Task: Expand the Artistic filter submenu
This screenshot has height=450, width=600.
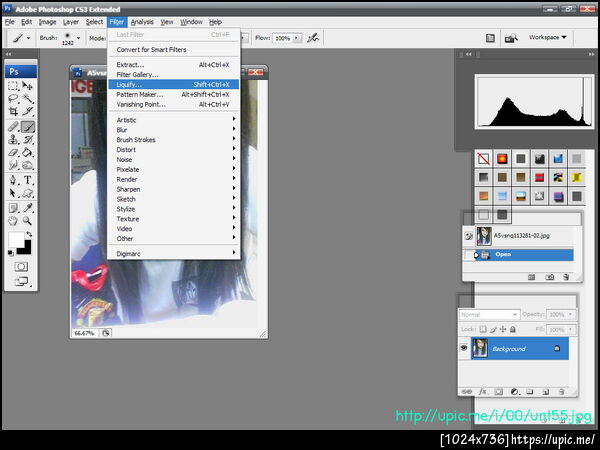Action: [174, 120]
